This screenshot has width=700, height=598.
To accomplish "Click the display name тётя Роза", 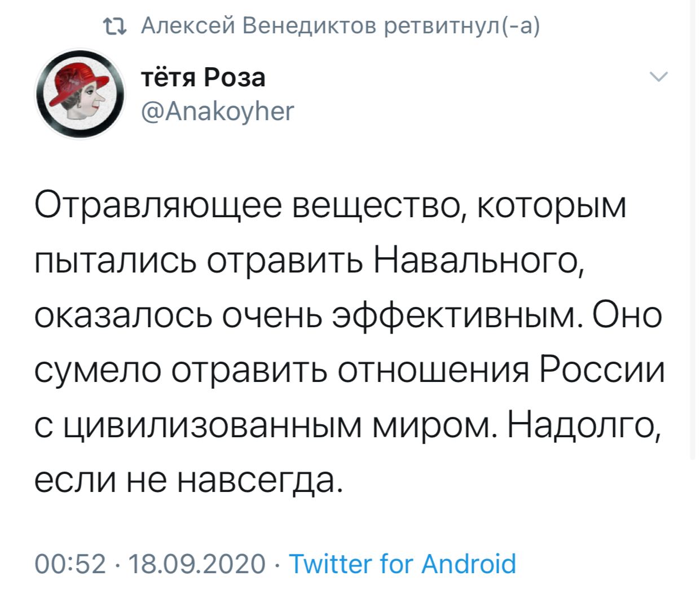I will click(202, 78).
